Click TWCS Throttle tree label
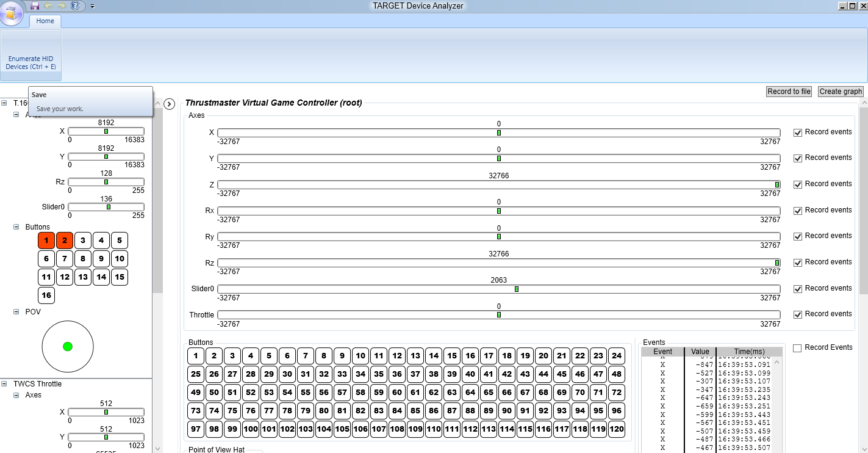The width and height of the screenshot is (868, 453). pos(37,384)
